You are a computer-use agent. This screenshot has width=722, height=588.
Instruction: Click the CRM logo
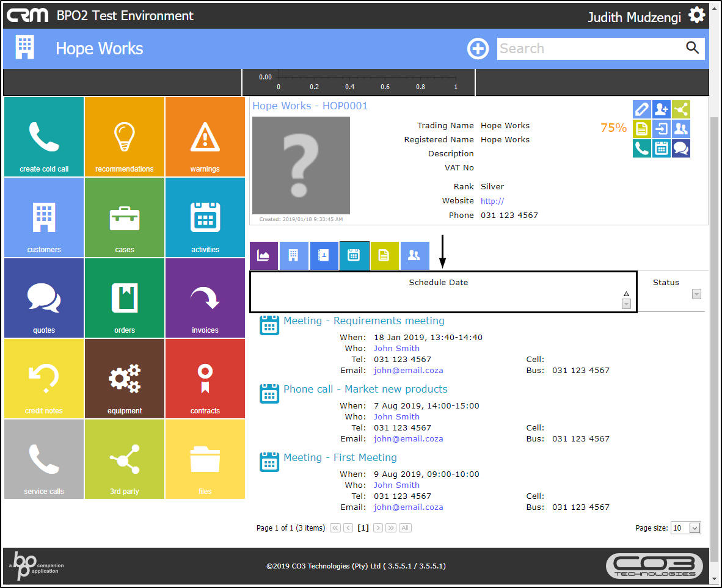tap(27, 15)
